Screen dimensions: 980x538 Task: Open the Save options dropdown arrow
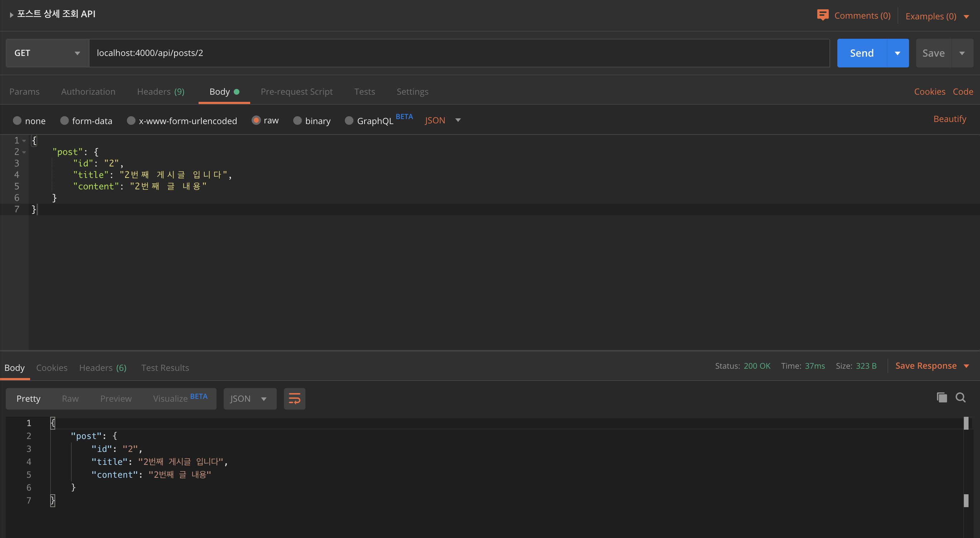click(962, 53)
